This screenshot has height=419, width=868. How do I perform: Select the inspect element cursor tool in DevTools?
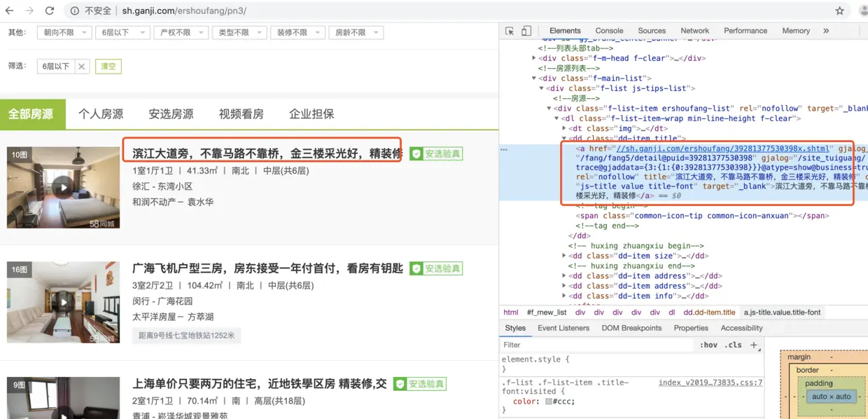coord(510,31)
